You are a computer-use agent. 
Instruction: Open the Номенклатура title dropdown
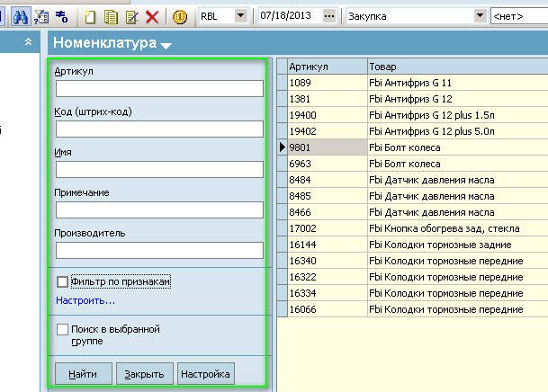click(166, 45)
